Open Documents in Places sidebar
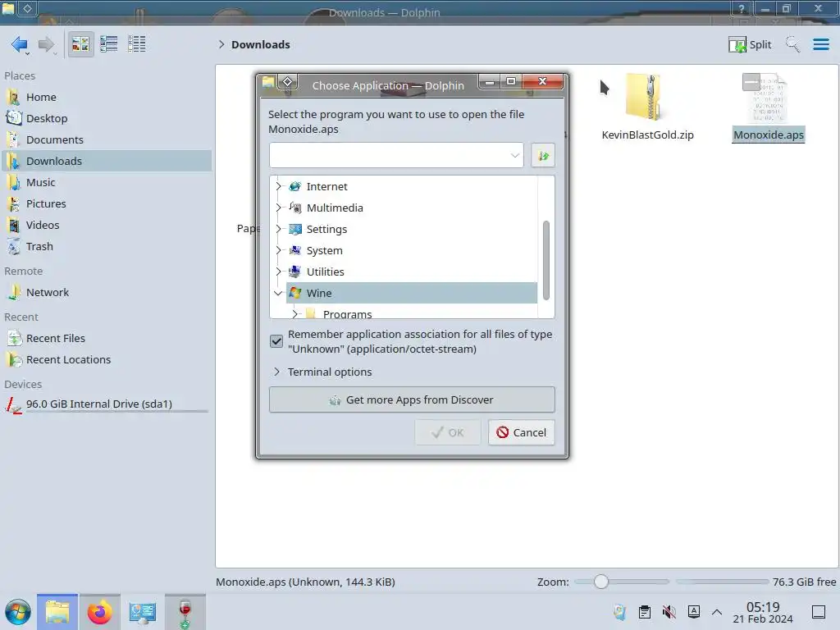The height and width of the screenshot is (630, 840). click(x=107, y=139)
